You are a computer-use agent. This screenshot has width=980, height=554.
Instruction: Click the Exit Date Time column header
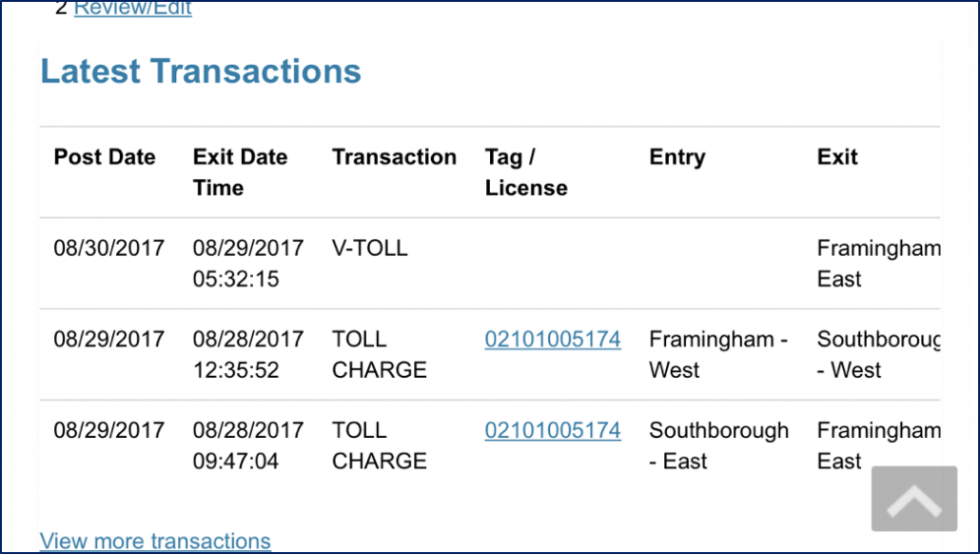click(240, 172)
